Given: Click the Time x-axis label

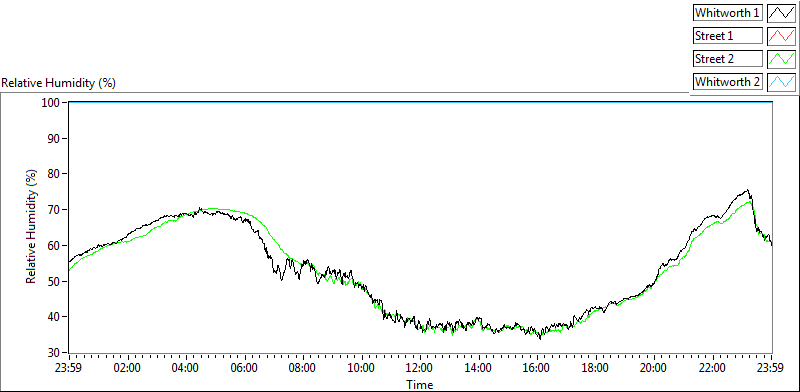Looking at the screenshot, I should pos(419,384).
